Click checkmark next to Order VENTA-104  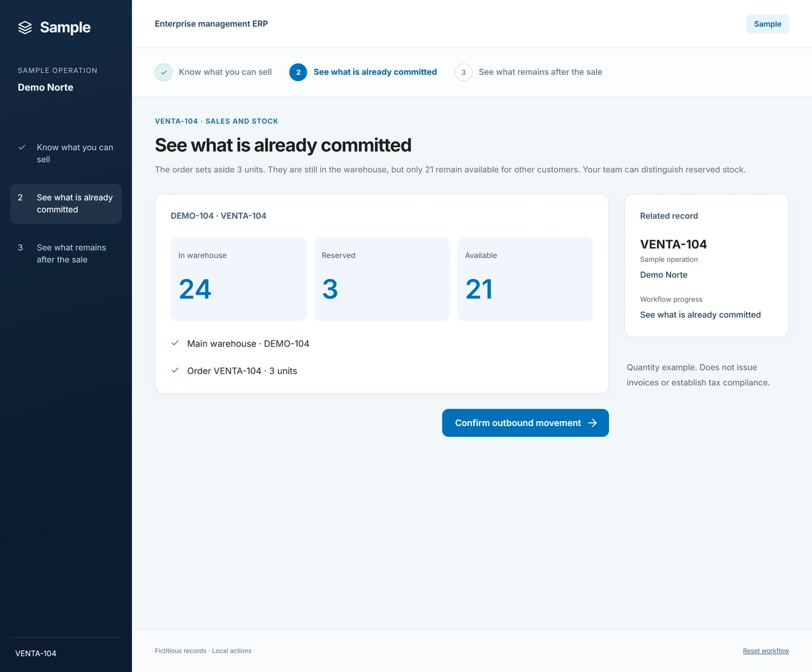tap(175, 370)
